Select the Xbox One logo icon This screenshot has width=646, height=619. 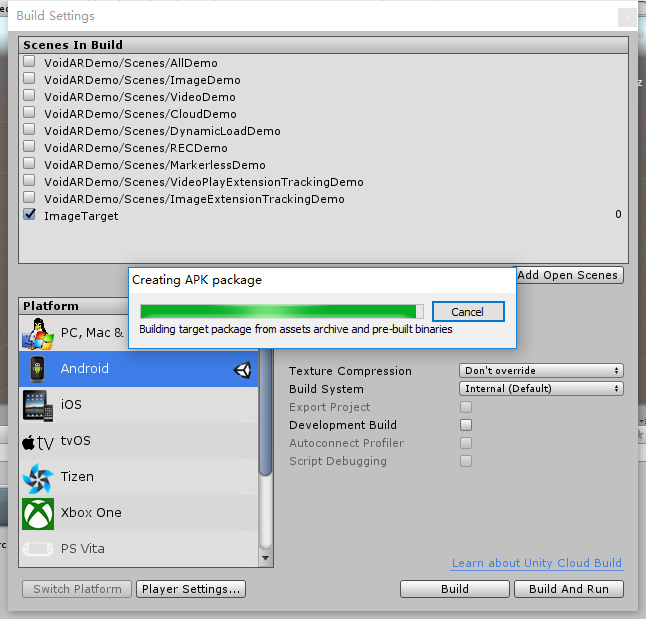(38, 513)
